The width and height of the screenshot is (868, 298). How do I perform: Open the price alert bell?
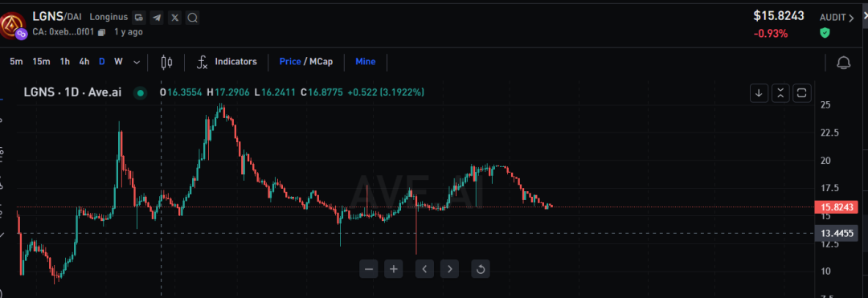pyautogui.click(x=844, y=63)
